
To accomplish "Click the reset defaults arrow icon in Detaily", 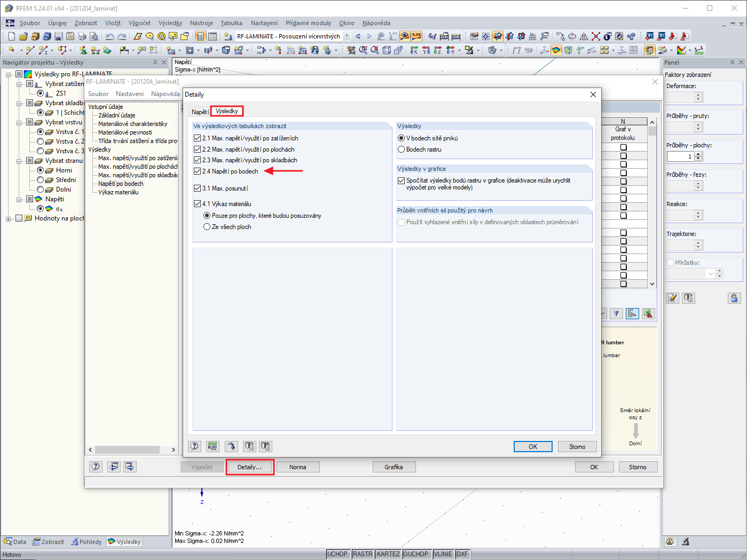I will (231, 446).
